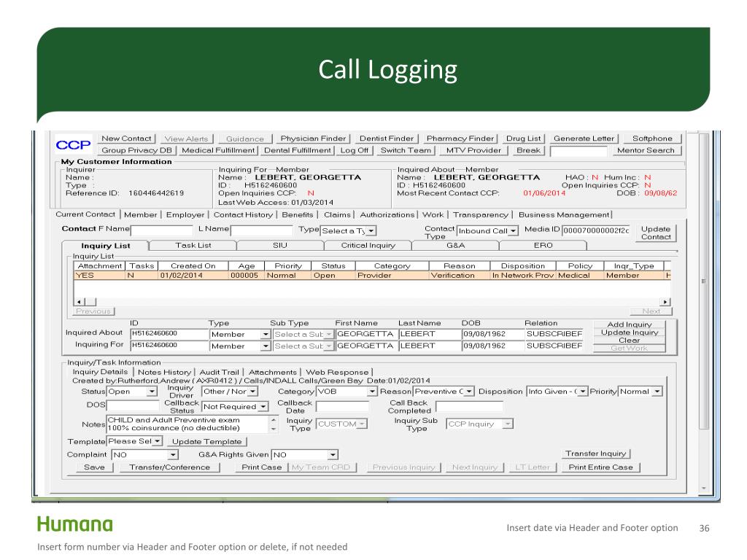Open MTV Provider

pos(473,150)
